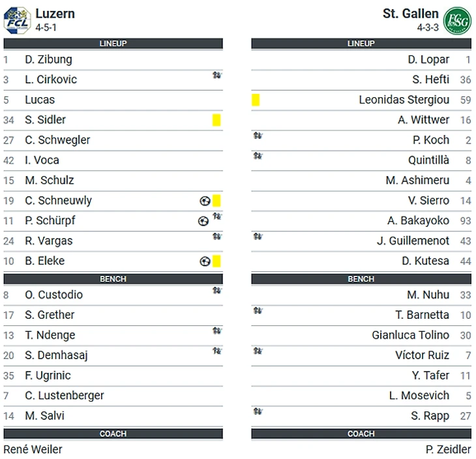Open coach René Weiler's page
This screenshot has width=476, height=459.
tap(33, 449)
